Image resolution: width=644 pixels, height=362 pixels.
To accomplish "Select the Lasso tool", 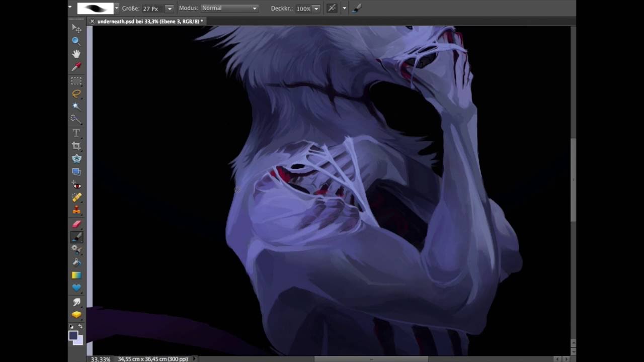I will (x=76, y=94).
